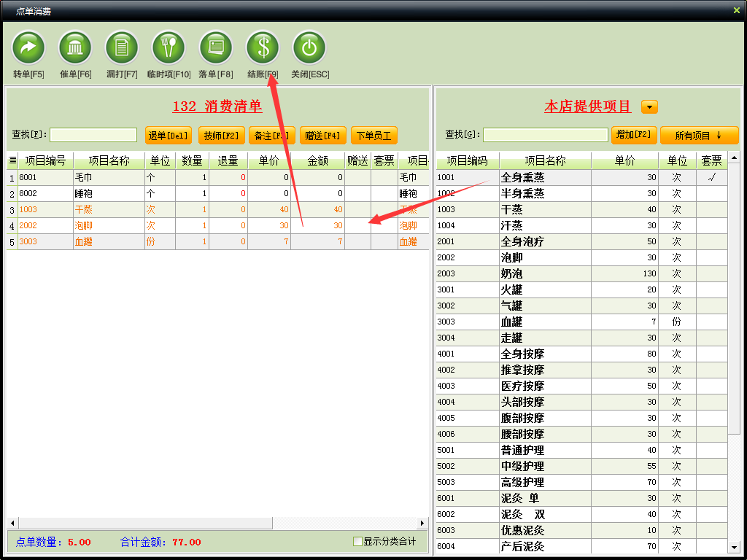The image size is (747, 560).
Task: Click the 漏打[F7] reprint icon
Action: pyautogui.click(x=122, y=47)
